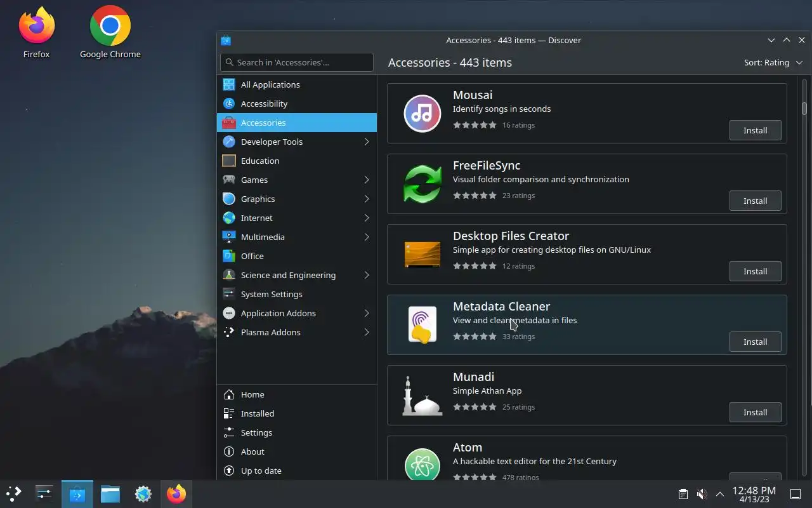
Task: Open the system settings taskbar icon
Action: tap(44, 493)
